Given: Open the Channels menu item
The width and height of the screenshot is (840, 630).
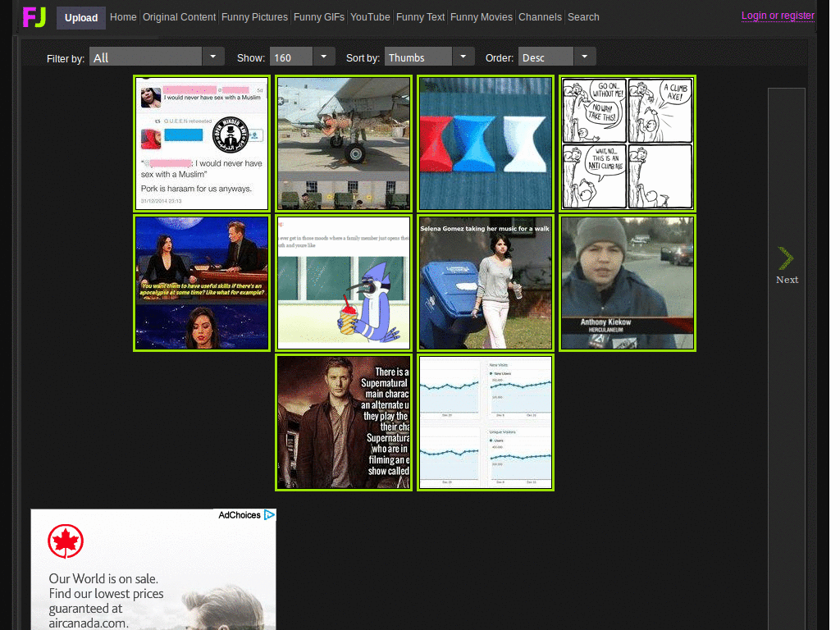Looking at the screenshot, I should point(540,17).
